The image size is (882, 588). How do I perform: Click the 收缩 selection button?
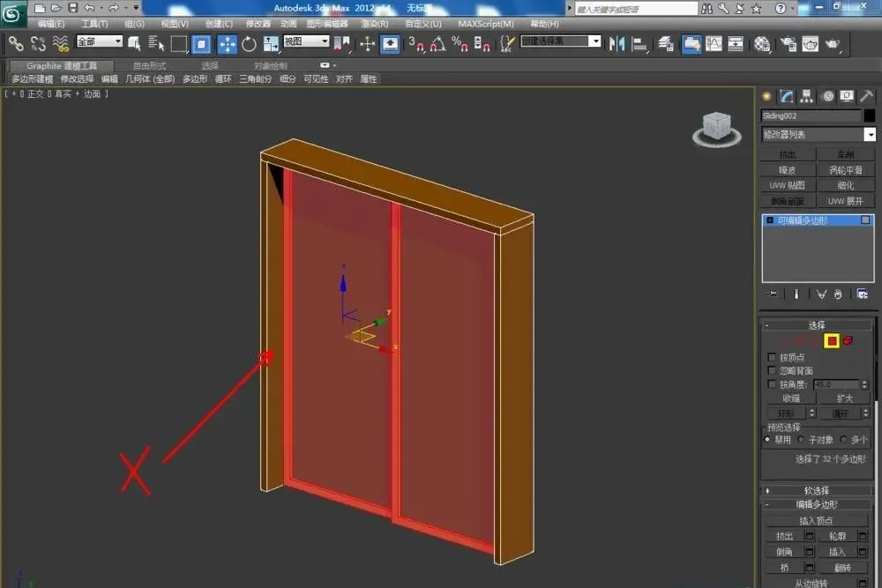(x=791, y=398)
